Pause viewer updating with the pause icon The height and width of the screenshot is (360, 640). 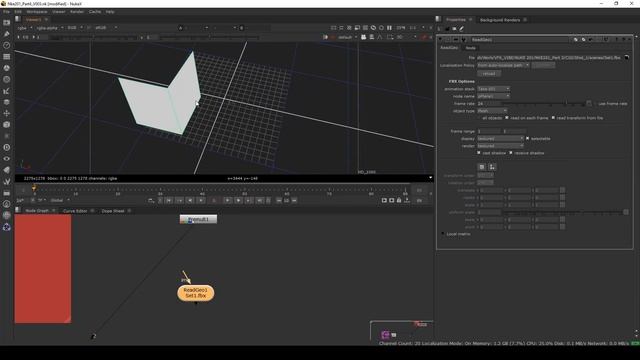[389, 28]
